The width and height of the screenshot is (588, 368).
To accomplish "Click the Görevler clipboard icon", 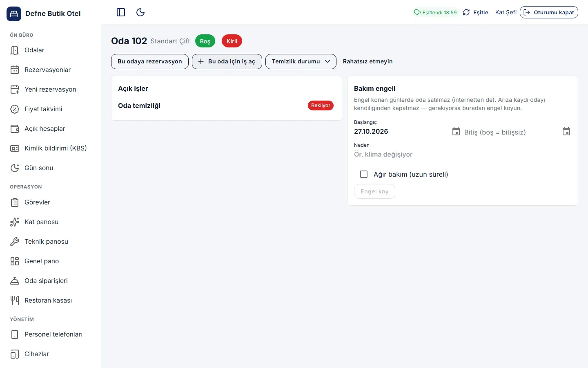I will click(x=15, y=202).
